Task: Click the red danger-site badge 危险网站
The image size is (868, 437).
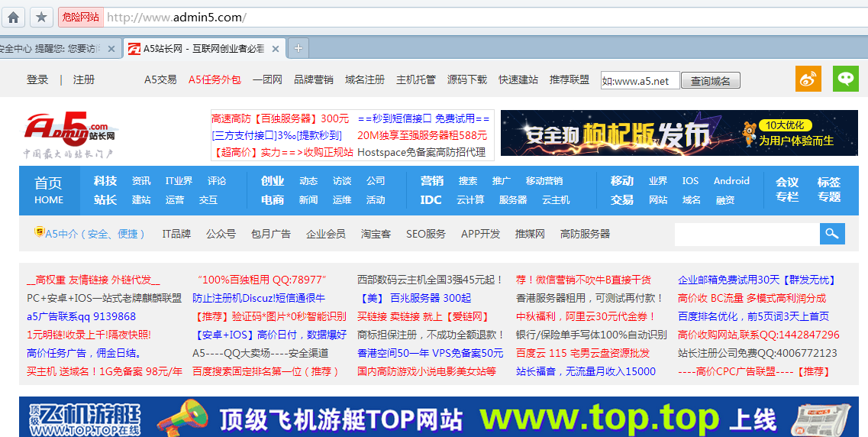Action: pos(81,18)
